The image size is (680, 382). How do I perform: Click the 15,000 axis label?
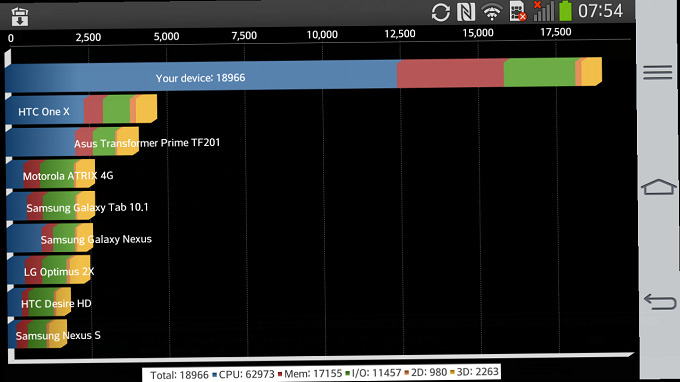click(478, 33)
